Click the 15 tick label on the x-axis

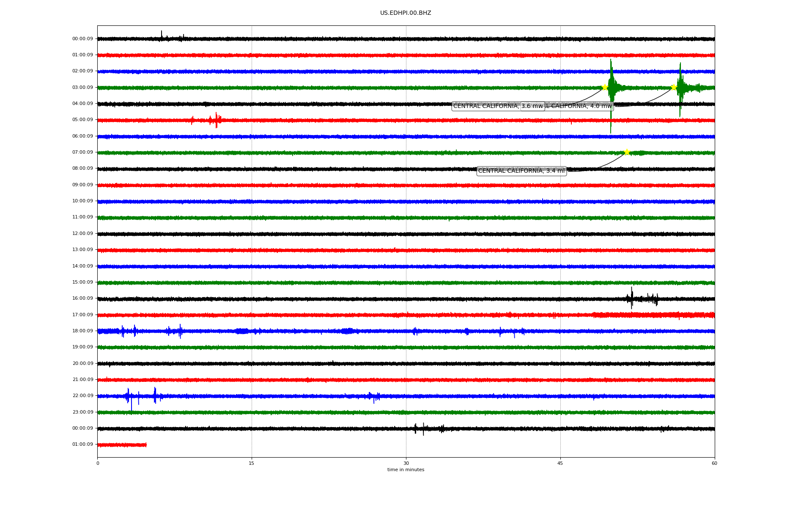(x=252, y=463)
